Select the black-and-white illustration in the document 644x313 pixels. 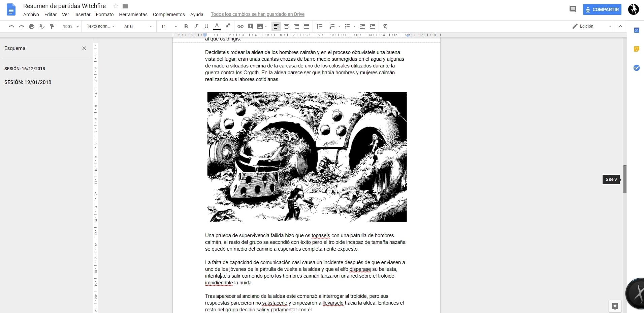click(307, 157)
